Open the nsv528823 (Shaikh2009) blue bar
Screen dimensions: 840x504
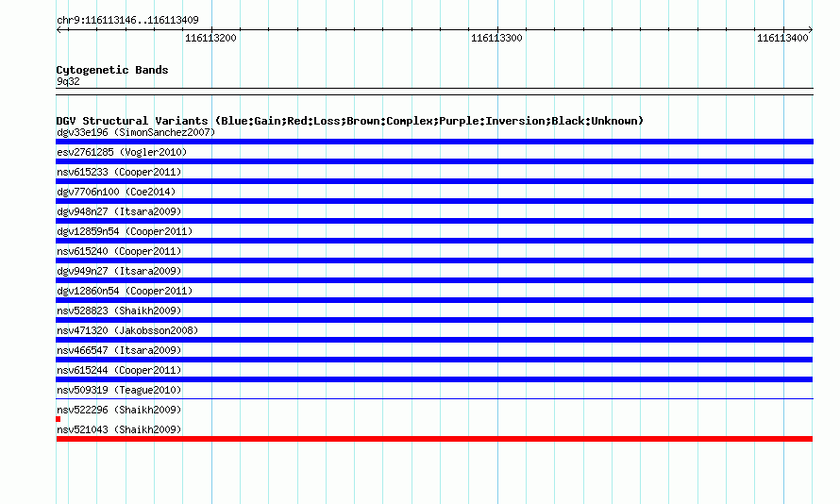pyautogui.click(x=434, y=320)
